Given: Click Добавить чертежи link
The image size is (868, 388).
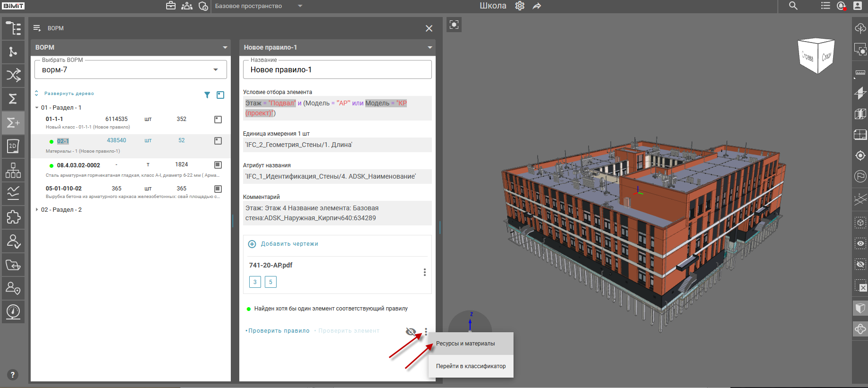Looking at the screenshot, I should point(289,244).
